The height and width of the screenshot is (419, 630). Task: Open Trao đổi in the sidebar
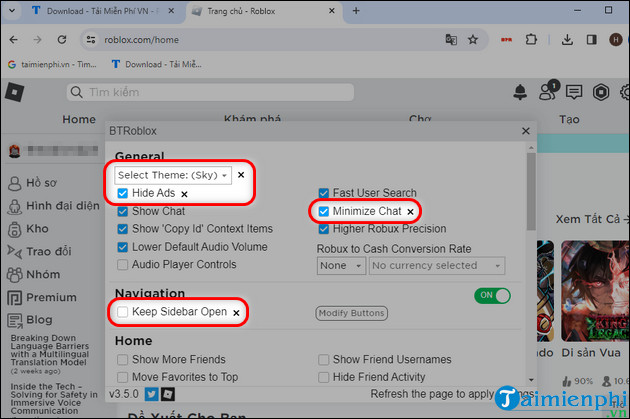point(39,252)
